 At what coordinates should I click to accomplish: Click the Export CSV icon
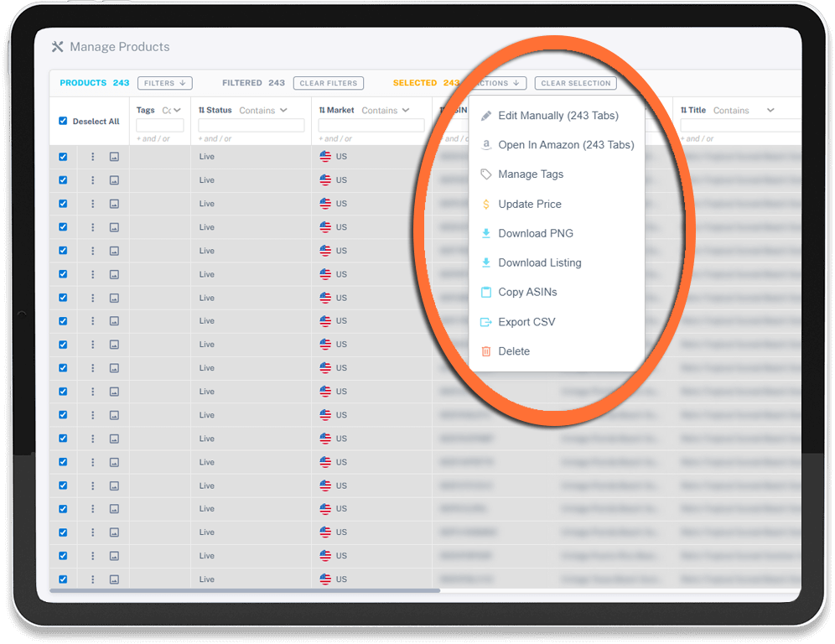[x=485, y=322]
